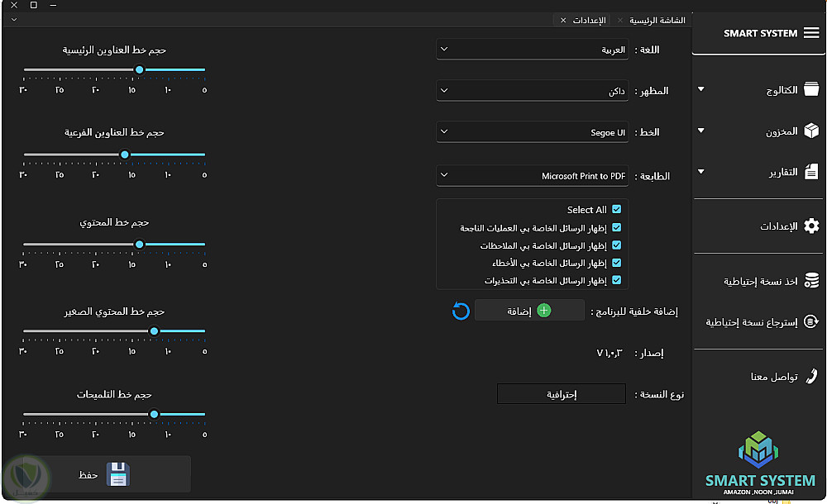Open the printer dropdown showing Microsoft Print to PDF
Screen dimensions: 827x504
pos(532,176)
